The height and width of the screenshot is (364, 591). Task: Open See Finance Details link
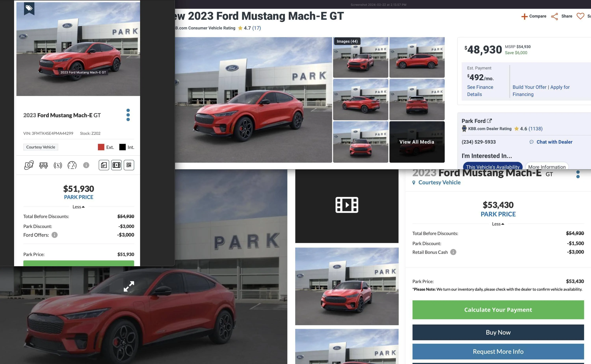pyautogui.click(x=480, y=91)
